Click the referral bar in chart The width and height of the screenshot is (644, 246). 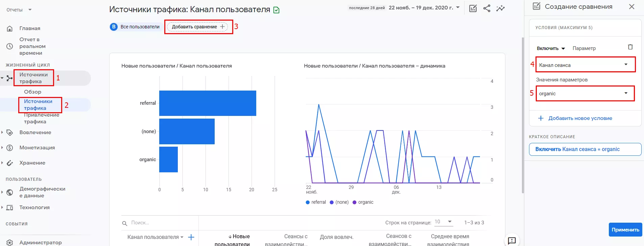pos(208,103)
